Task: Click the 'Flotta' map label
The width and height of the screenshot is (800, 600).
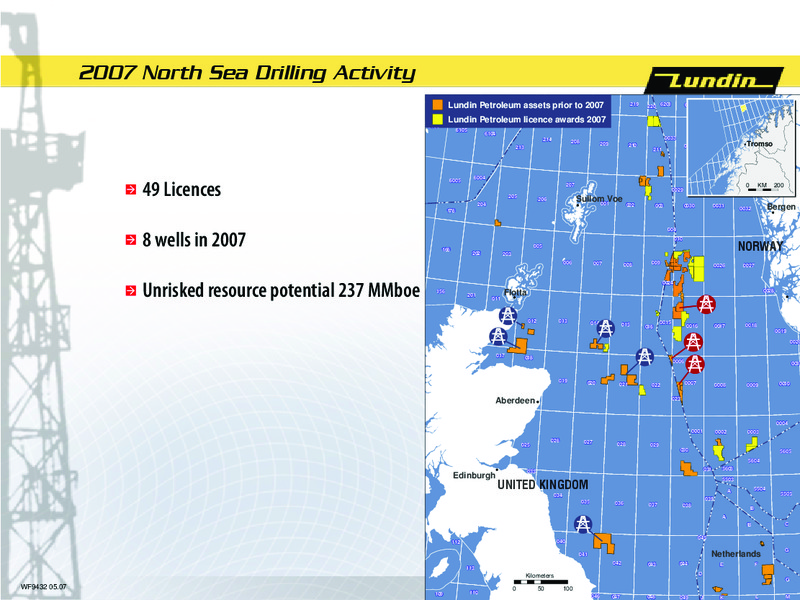Action: coord(515,292)
